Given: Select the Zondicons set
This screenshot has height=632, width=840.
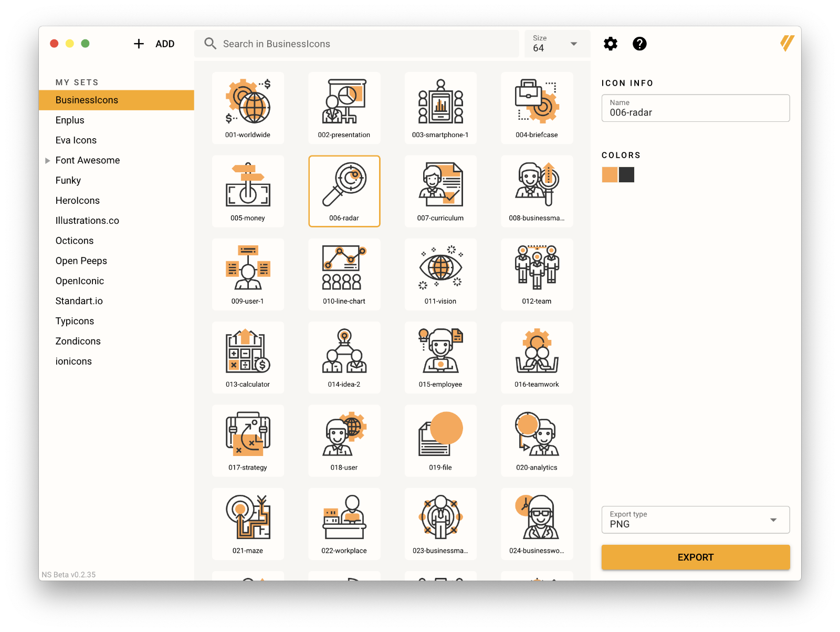Looking at the screenshot, I should pyautogui.click(x=78, y=341).
